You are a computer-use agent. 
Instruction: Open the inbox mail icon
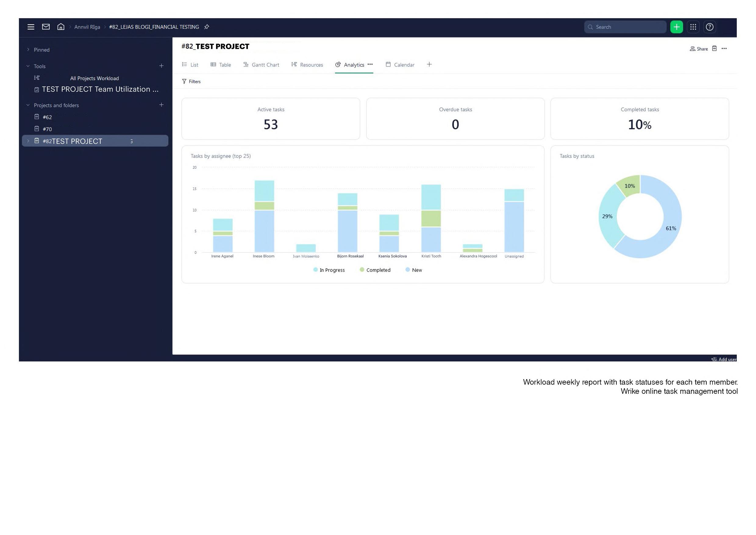46,27
